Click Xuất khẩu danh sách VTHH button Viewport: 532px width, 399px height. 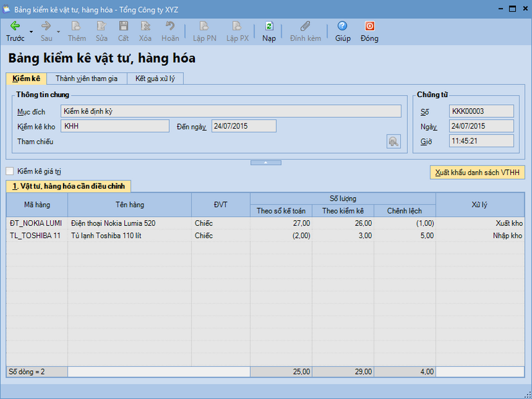[x=477, y=172]
